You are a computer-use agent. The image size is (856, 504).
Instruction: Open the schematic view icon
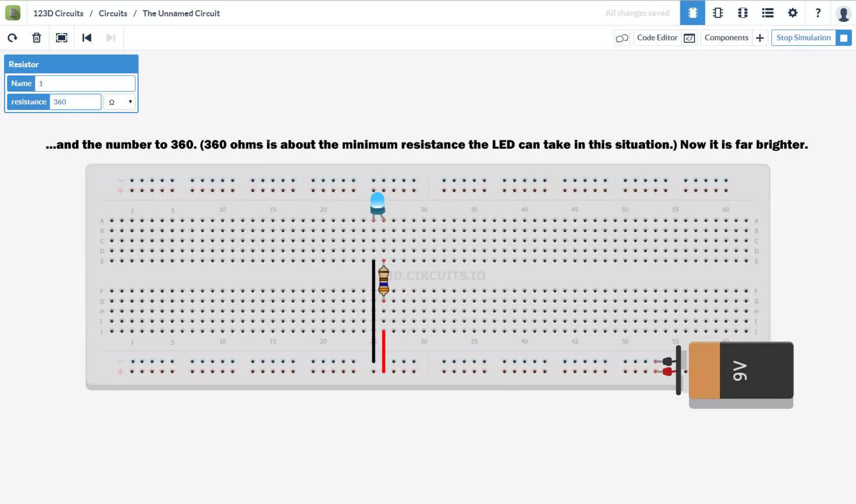718,13
